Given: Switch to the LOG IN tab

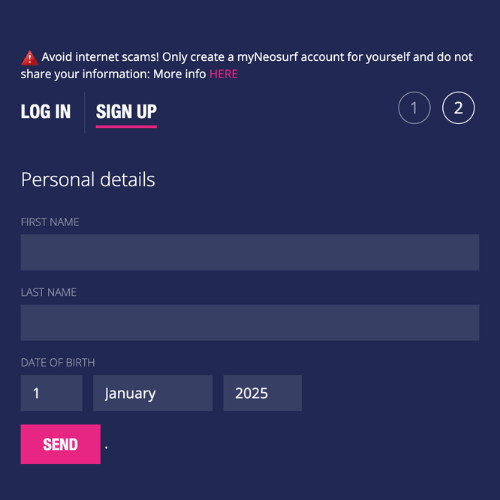Looking at the screenshot, I should 46,111.
